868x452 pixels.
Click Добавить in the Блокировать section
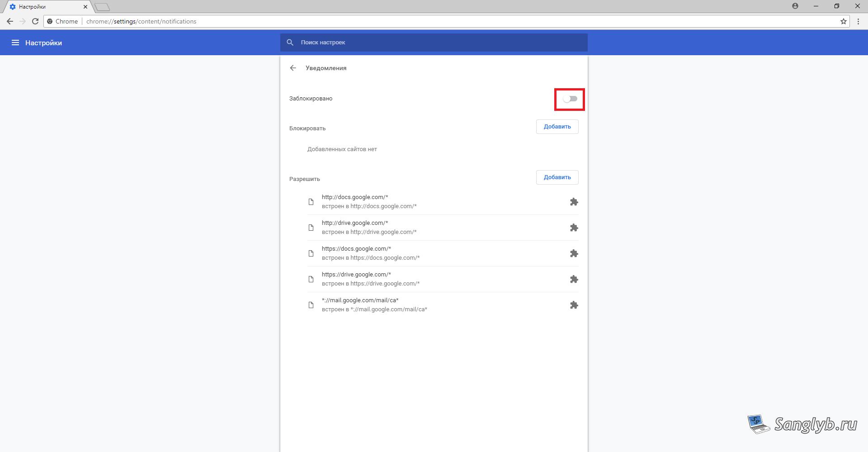[557, 127]
